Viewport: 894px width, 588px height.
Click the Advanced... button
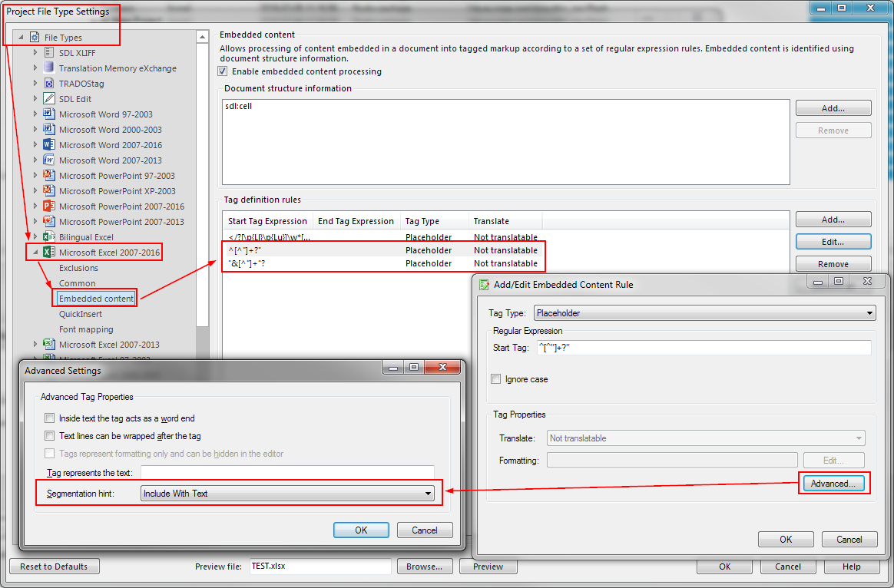click(x=833, y=484)
